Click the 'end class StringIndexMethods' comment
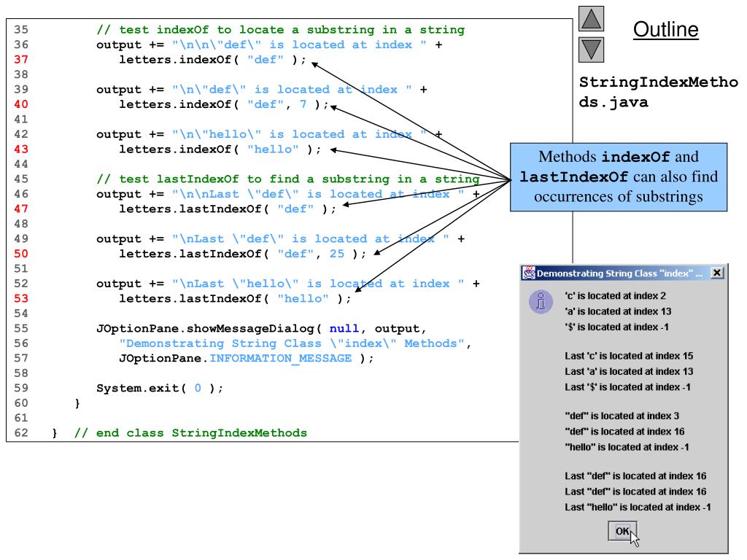This screenshot has width=747, height=560. 190,433
